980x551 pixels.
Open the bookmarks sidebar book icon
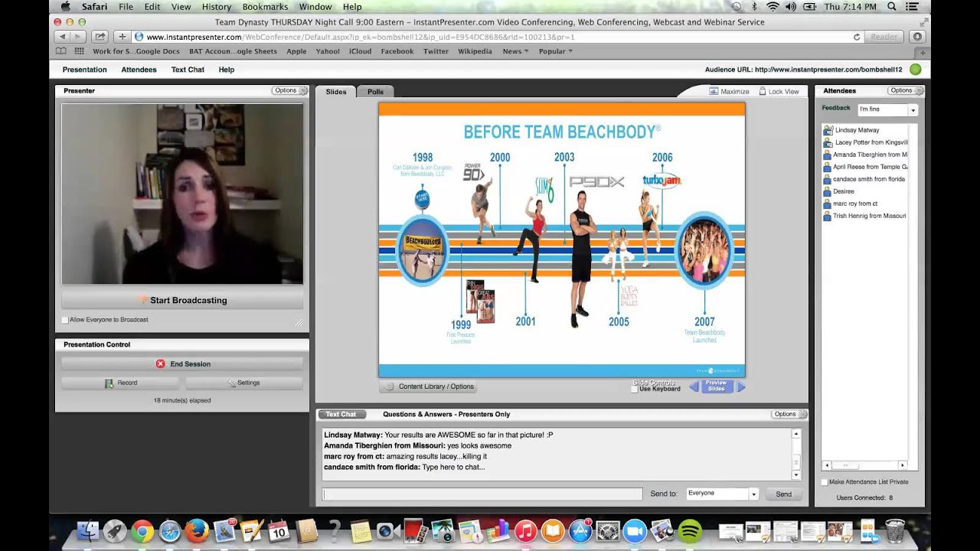click(61, 51)
